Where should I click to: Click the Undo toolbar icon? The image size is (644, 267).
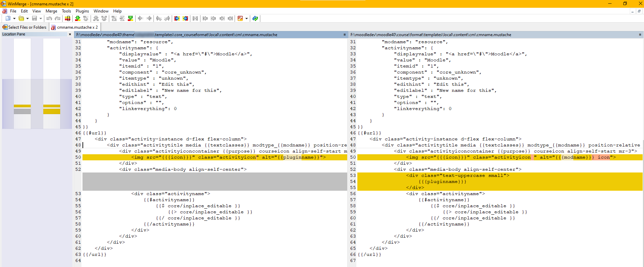(49, 19)
